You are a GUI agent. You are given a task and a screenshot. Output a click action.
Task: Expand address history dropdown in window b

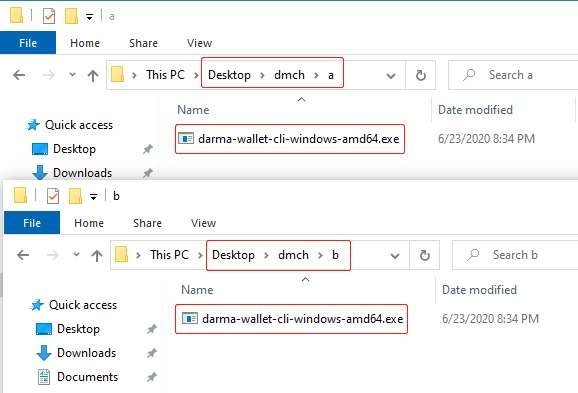(x=395, y=256)
